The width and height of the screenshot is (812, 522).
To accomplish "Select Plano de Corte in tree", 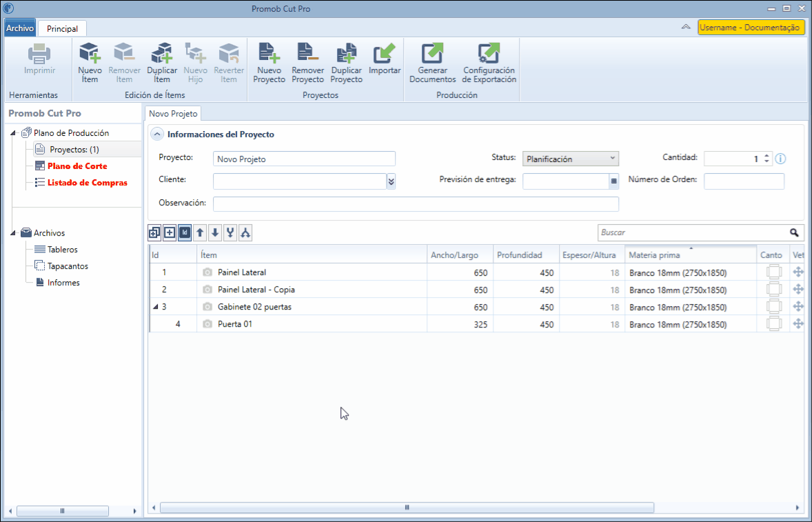I will pyautogui.click(x=77, y=166).
